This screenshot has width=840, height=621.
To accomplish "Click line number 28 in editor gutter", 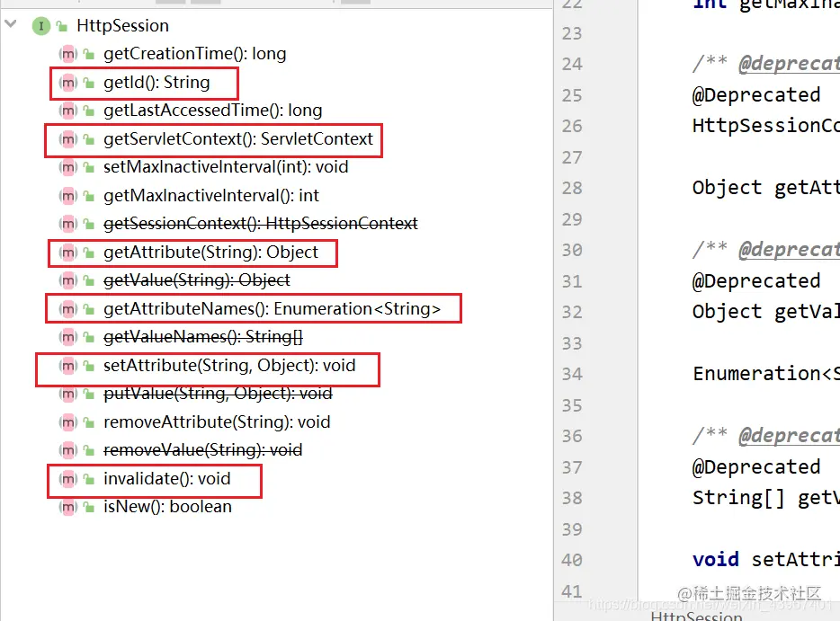I will coord(572,188).
